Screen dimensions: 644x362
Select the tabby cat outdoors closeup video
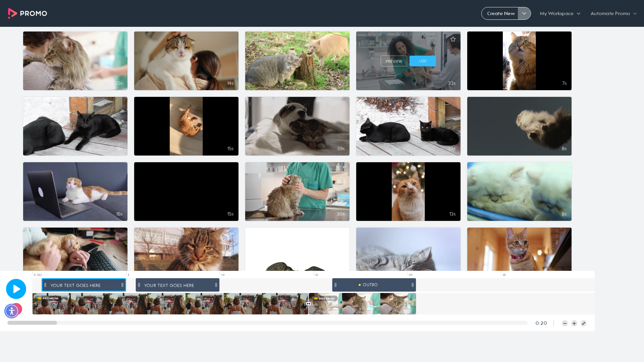click(186, 249)
